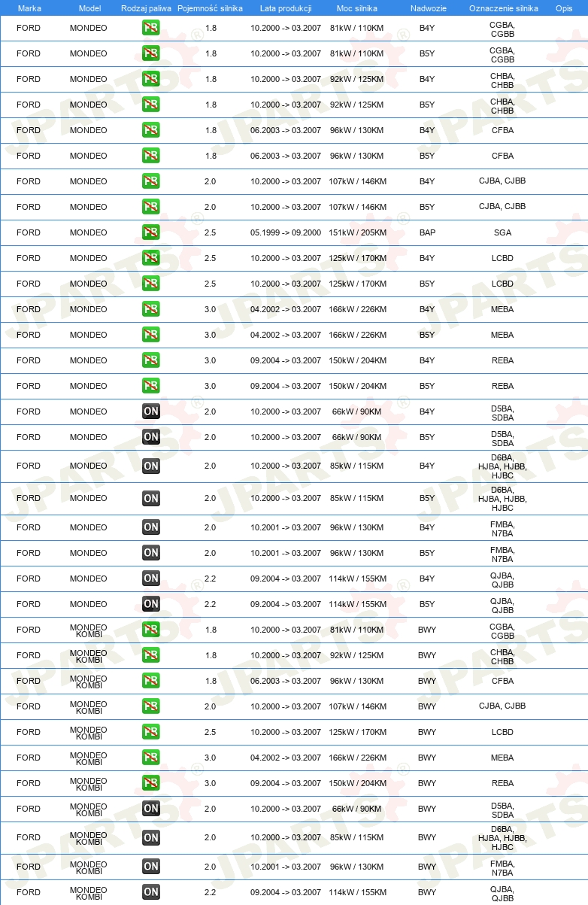Select PB icon in Mondeo Kombi 107kW row

(x=151, y=707)
